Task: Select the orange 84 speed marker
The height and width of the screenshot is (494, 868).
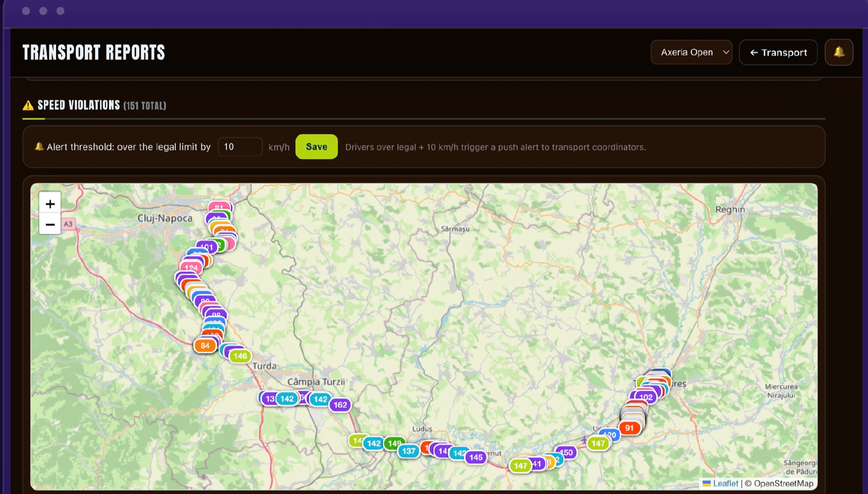Action: (x=205, y=345)
